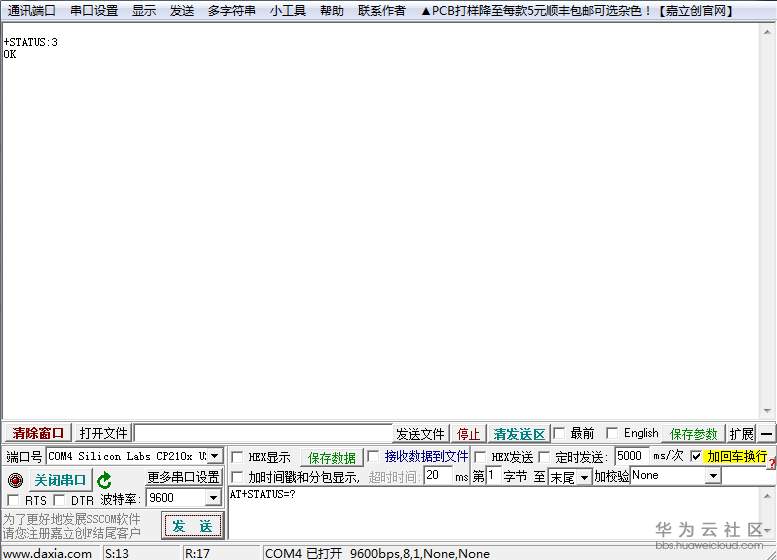This screenshot has width=777, height=560.
Task: Click the green refresh ports icon
Action: click(x=105, y=480)
